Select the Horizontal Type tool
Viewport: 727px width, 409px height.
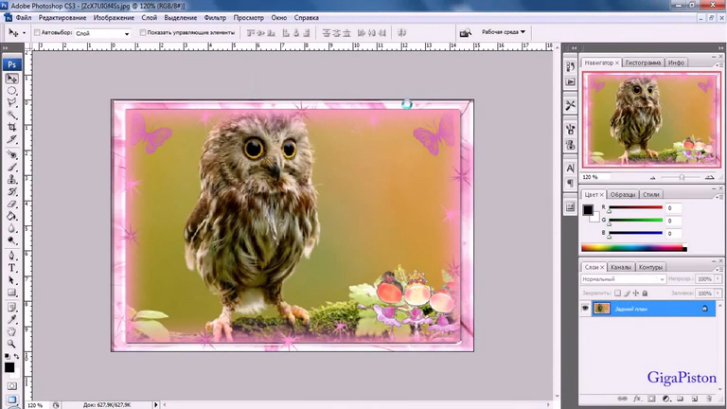(x=12, y=268)
